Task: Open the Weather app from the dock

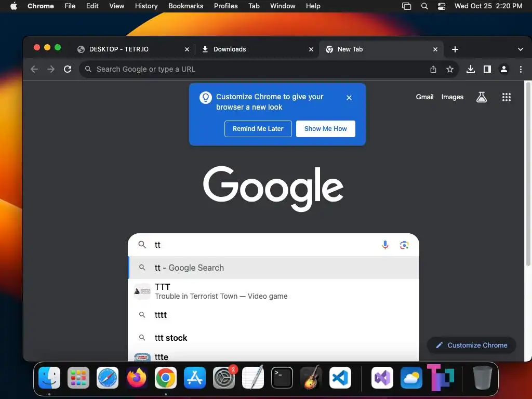Action: coord(411,378)
